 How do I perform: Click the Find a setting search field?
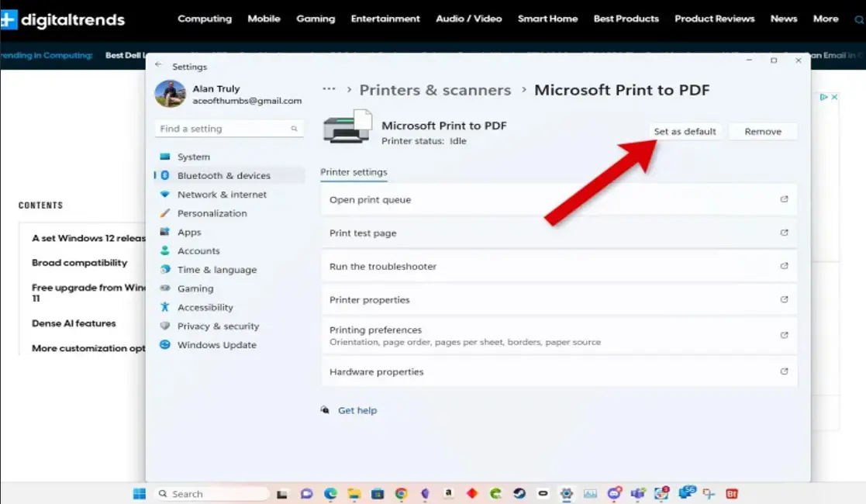229,129
